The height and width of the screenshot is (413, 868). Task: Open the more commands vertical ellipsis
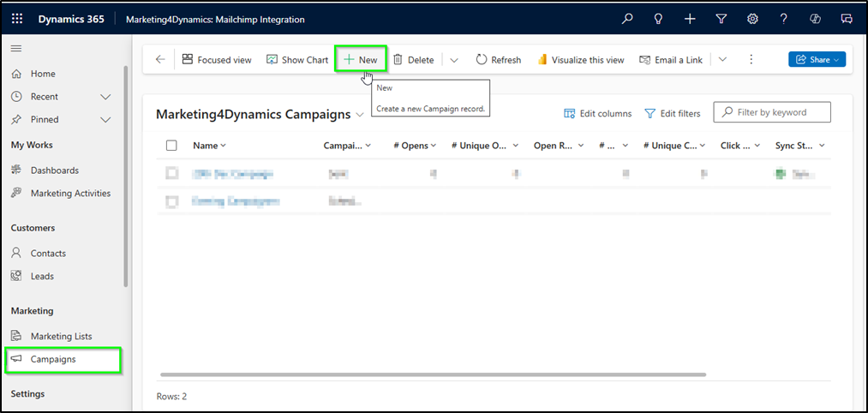coord(751,60)
